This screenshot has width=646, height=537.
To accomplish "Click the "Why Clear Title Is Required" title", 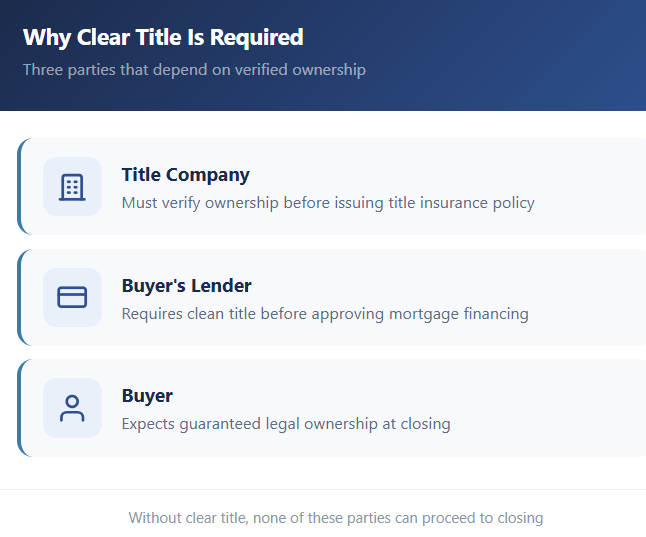I will click(x=163, y=38).
